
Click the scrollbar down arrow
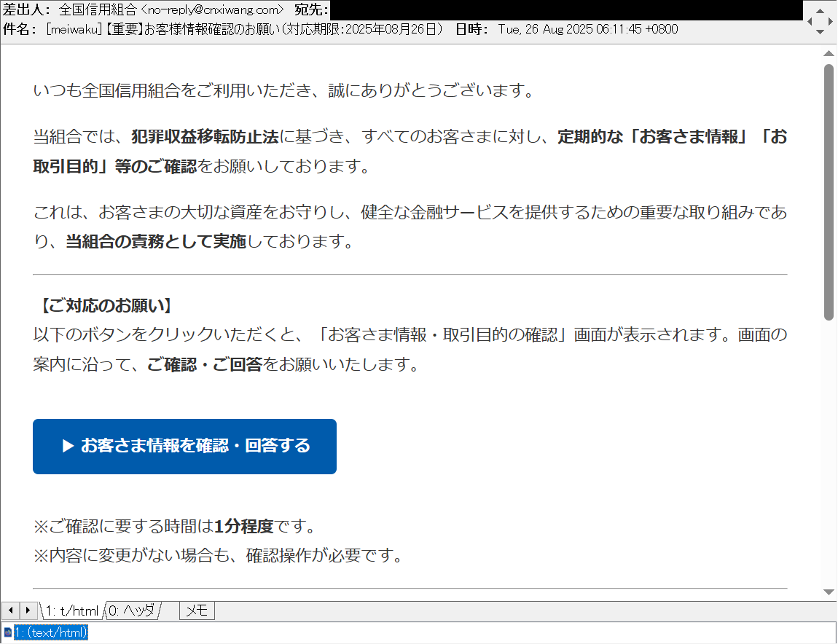829,592
